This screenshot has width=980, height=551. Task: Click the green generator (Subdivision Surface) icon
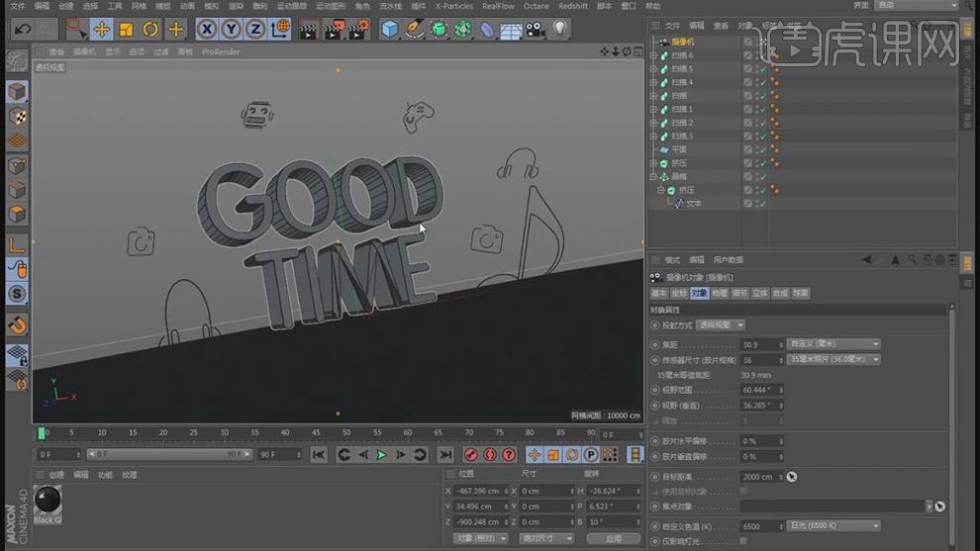[439, 29]
